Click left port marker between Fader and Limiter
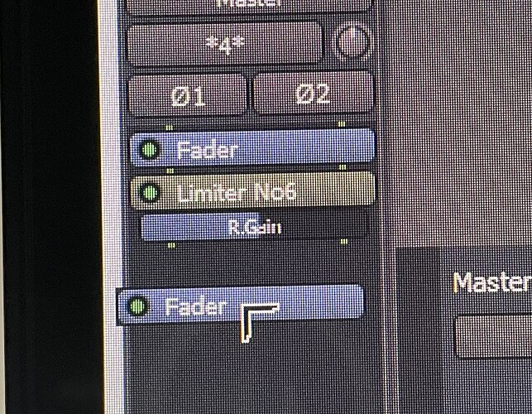Image resolution: width=532 pixels, height=414 pixels. (x=170, y=171)
